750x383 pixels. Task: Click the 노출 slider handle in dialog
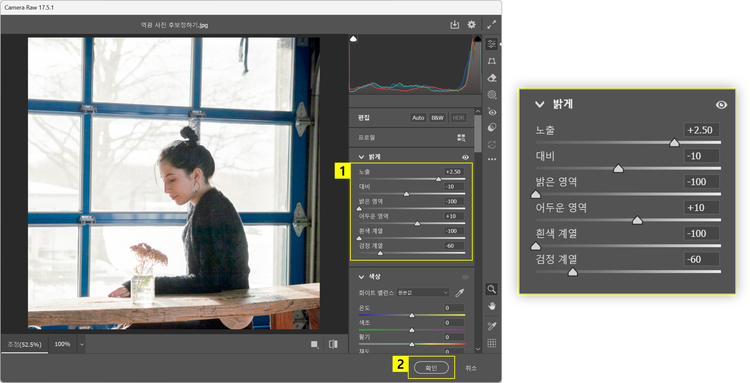438,179
